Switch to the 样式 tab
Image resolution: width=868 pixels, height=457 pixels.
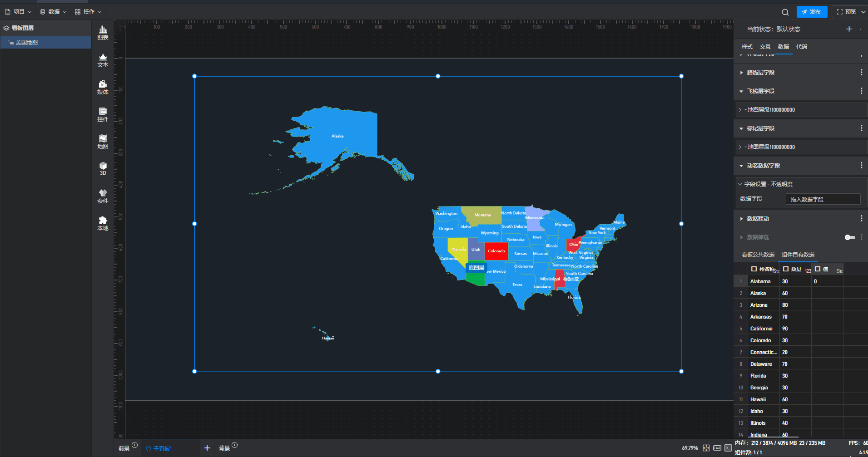[747, 47]
